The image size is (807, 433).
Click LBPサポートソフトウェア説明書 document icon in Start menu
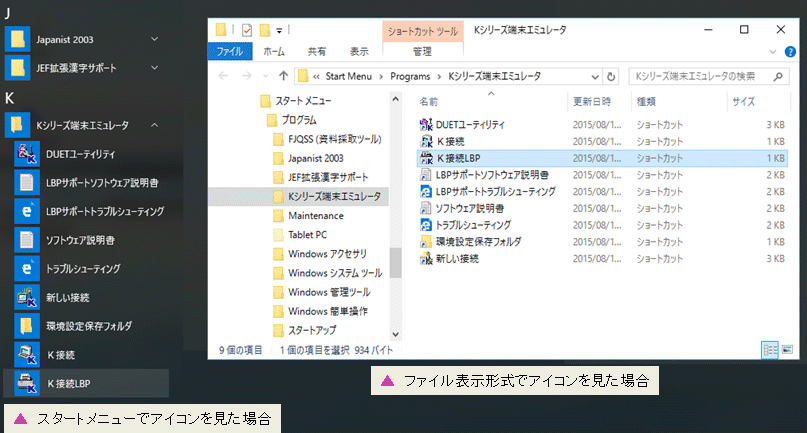27,182
